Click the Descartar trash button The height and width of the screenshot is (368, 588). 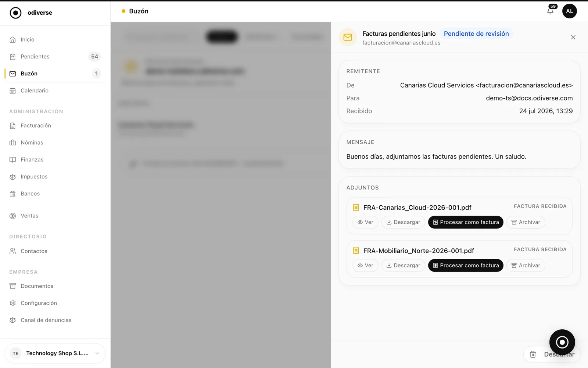552,354
